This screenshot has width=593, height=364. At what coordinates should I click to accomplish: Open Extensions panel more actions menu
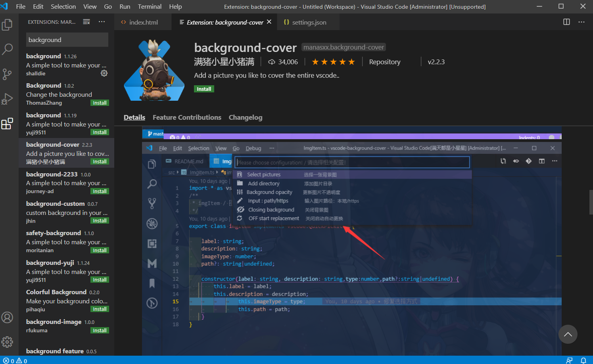[102, 22]
